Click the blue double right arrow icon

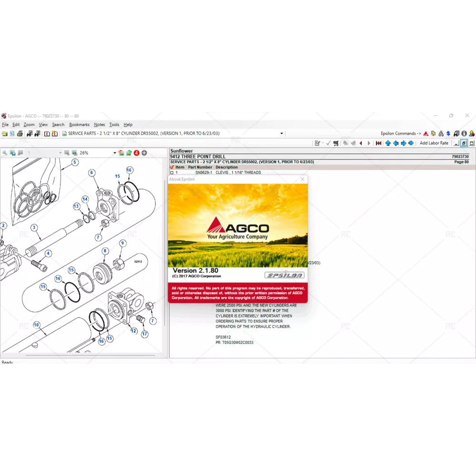[x=411, y=143]
